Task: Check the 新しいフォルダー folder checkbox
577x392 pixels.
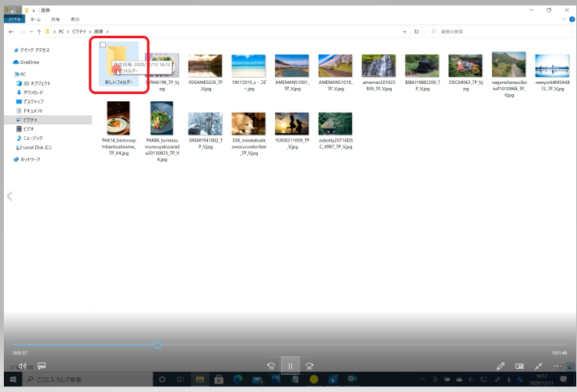Action: click(x=103, y=45)
